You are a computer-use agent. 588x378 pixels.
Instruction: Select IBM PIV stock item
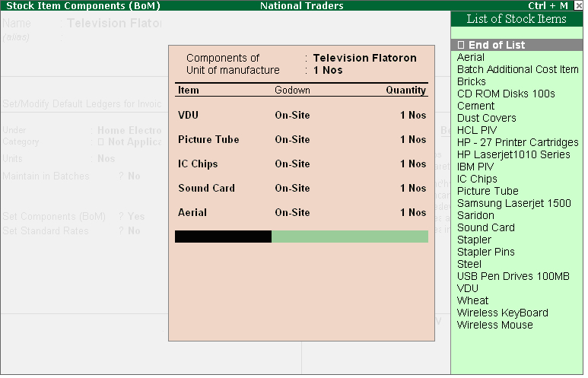(x=475, y=167)
